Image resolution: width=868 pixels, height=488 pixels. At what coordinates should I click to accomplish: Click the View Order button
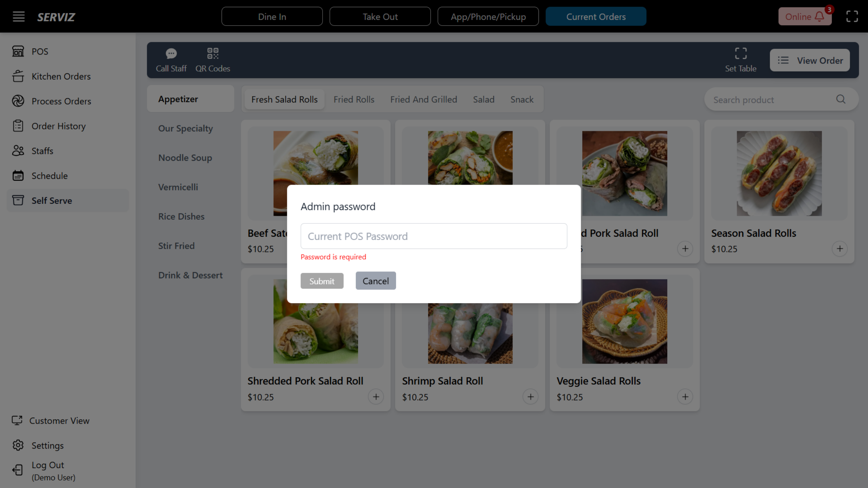[810, 60]
